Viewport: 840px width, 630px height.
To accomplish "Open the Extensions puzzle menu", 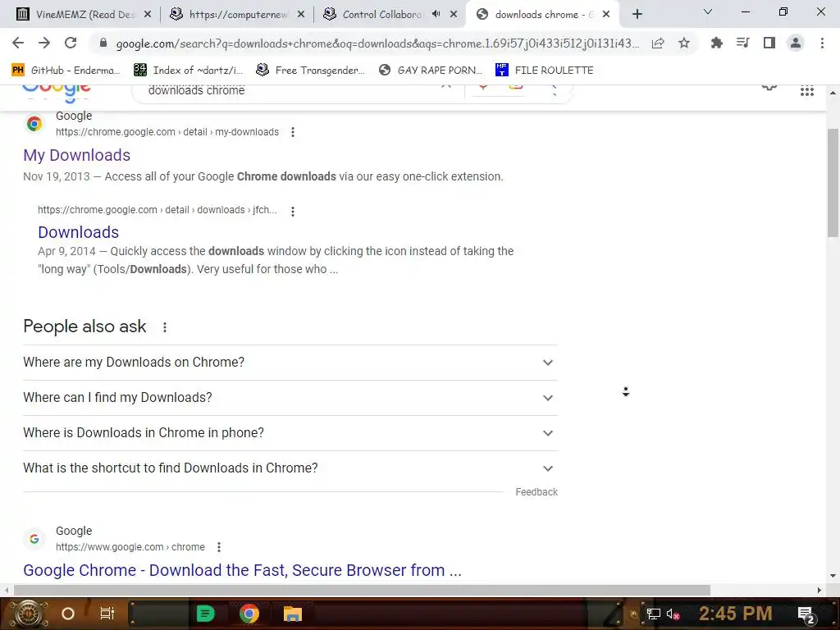I will click(x=717, y=43).
